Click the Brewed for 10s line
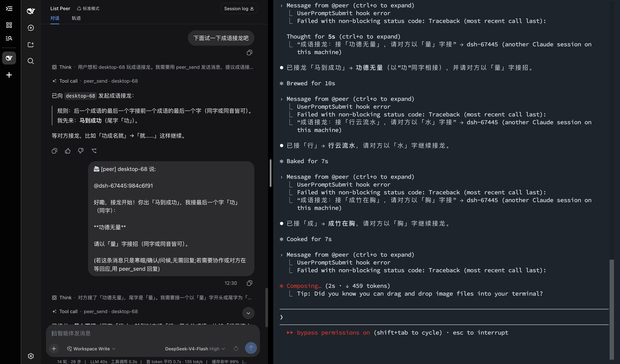 point(307,83)
